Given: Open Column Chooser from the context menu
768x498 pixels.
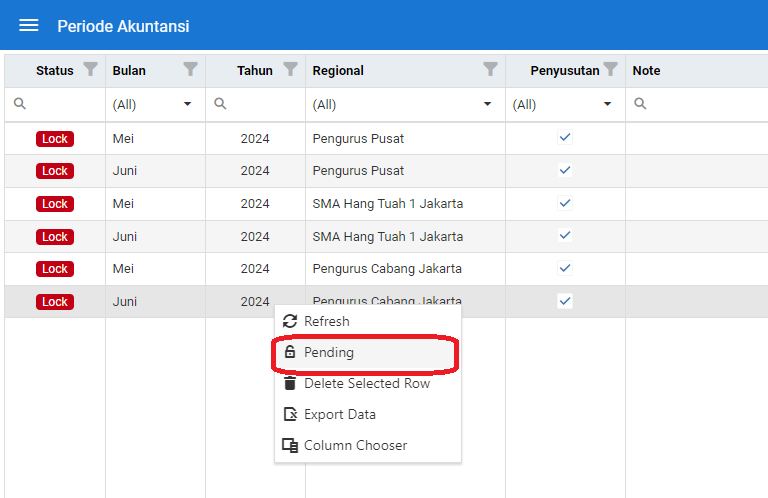Looking at the screenshot, I should (x=355, y=446).
